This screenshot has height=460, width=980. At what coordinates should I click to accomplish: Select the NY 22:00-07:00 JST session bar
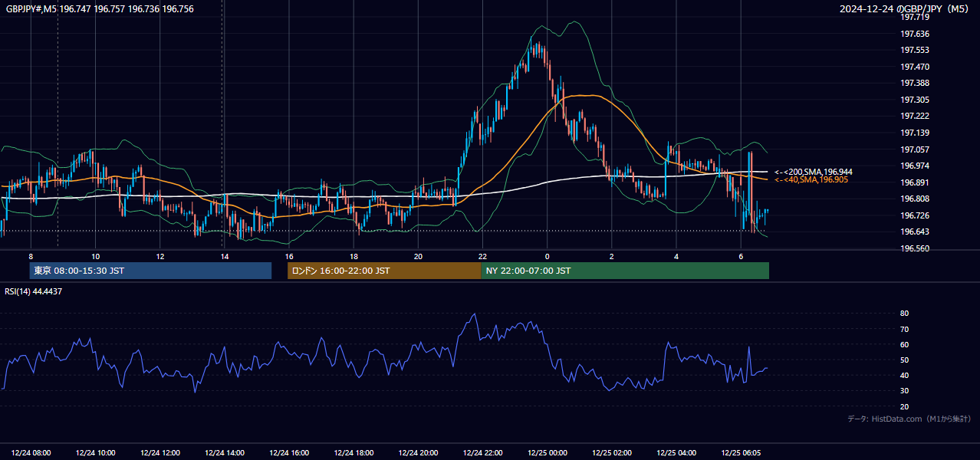pos(625,271)
